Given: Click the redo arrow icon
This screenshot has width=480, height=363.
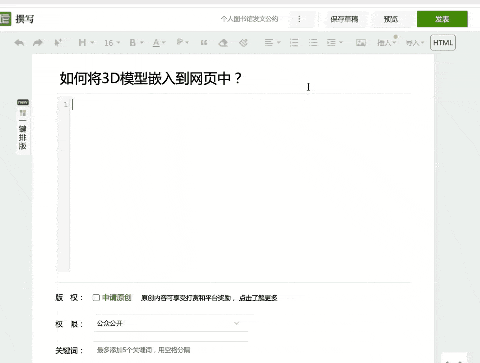Looking at the screenshot, I should pos(38,43).
